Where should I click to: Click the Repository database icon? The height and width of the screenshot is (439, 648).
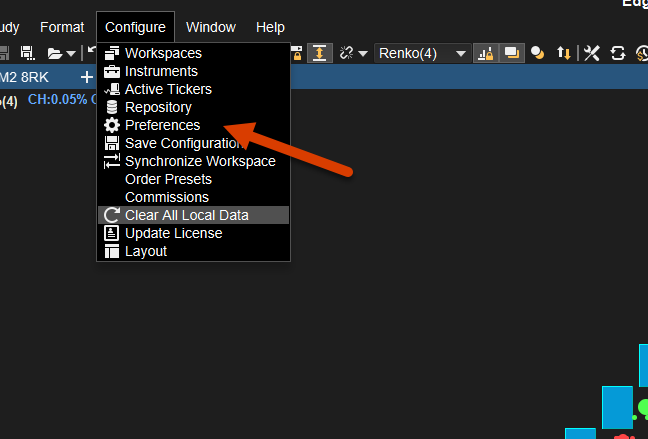(112, 107)
